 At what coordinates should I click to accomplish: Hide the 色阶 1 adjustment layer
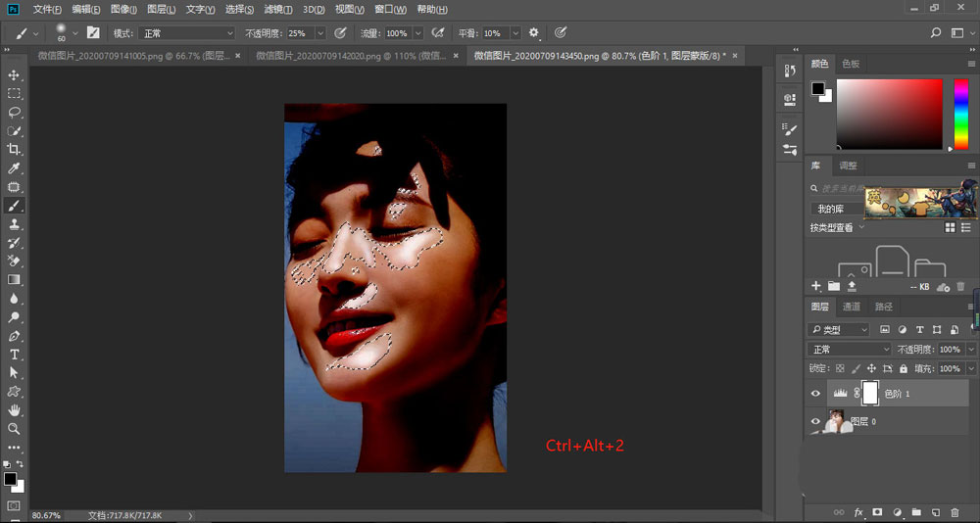[x=815, y=394]
